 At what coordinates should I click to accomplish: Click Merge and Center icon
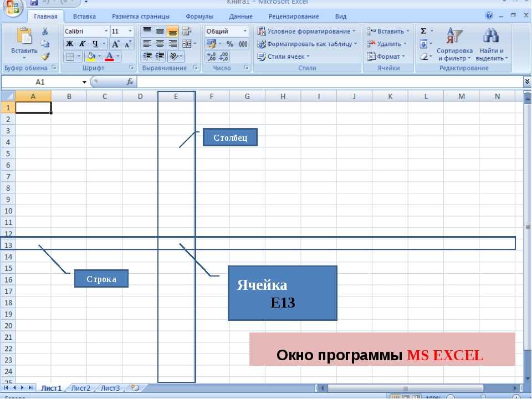[187, 44]
